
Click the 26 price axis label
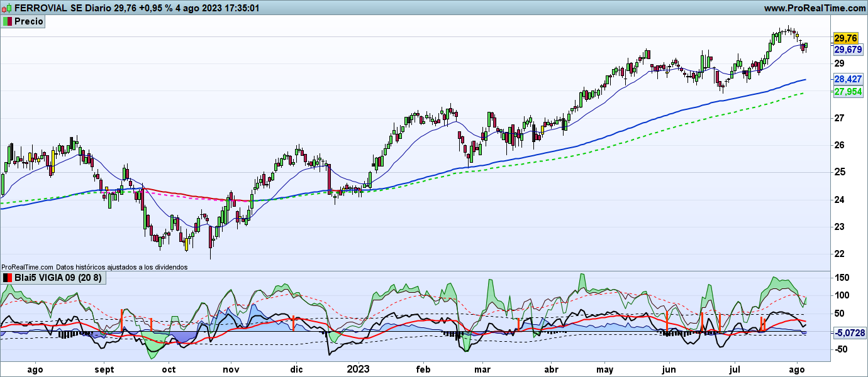pos(839,145)
